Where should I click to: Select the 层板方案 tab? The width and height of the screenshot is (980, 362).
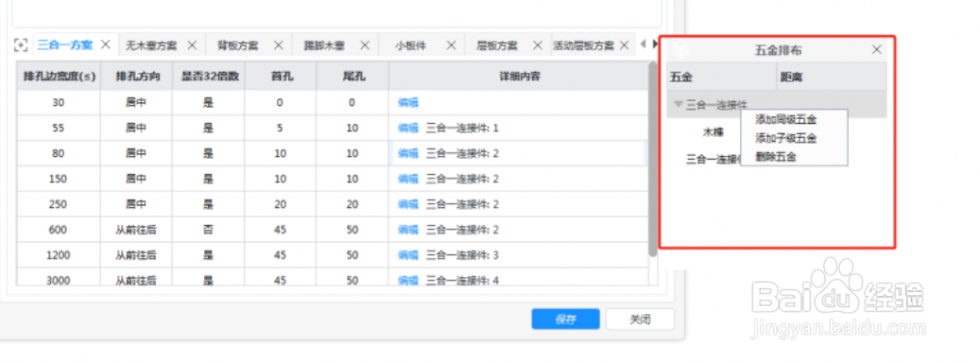[497, 45]
